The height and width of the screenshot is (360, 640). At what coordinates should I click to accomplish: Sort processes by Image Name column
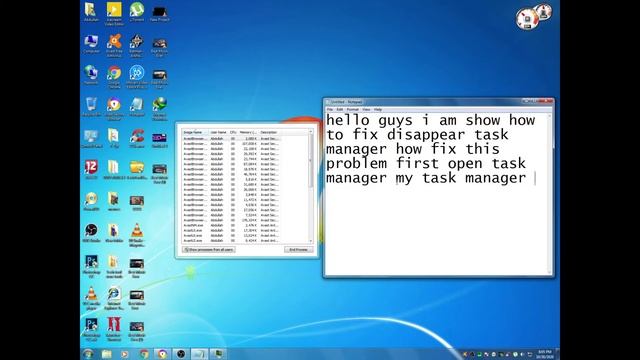click(195, 132)
